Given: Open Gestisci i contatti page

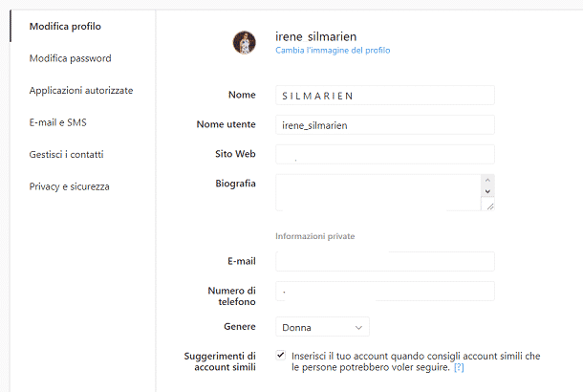Looking at the screenshot, I should [x=66, y=154].
